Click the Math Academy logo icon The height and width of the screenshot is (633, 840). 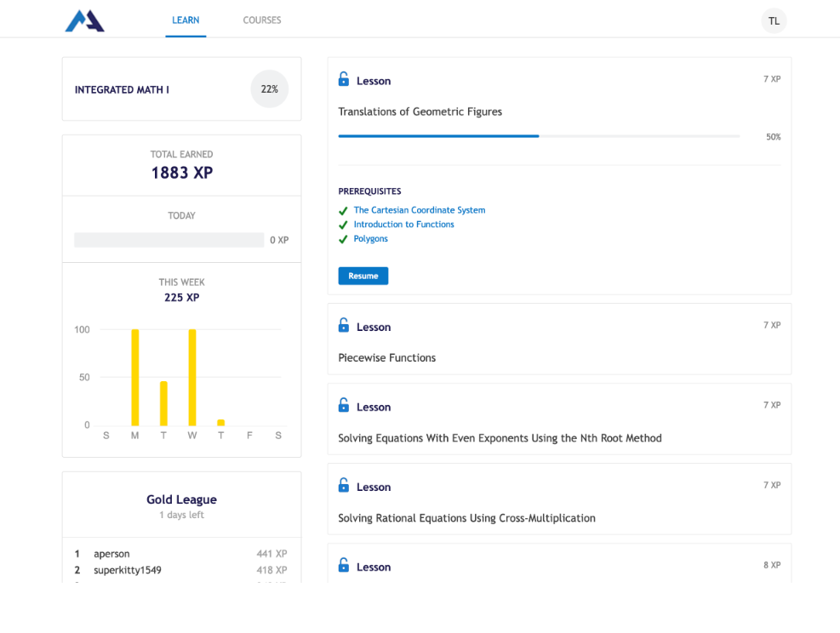click(84, 20)
